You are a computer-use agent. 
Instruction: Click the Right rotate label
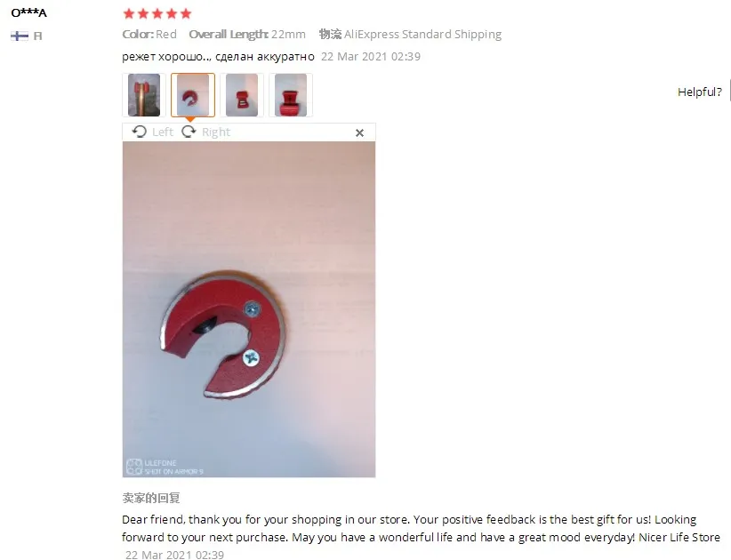[216, 132]
